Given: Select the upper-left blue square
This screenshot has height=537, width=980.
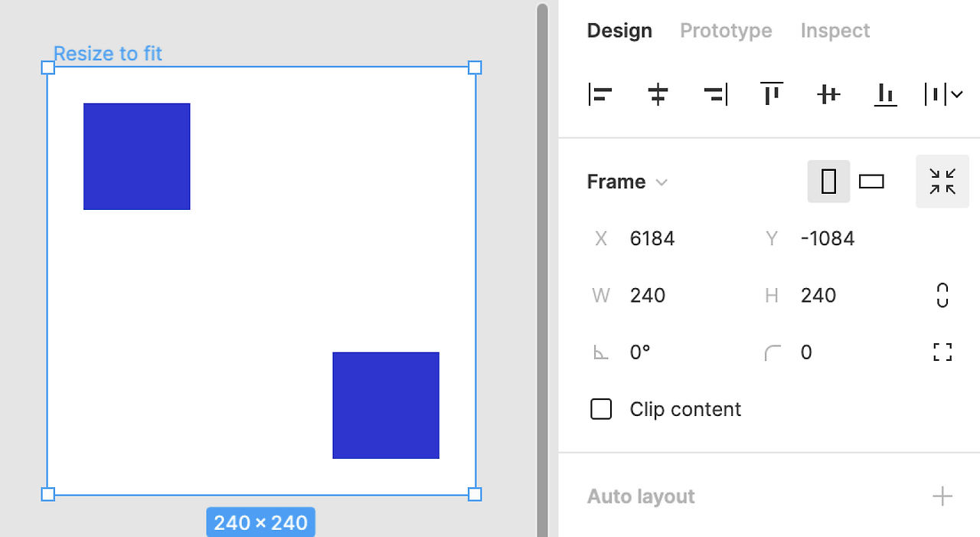Looking at the screenshot, I should pyautogui.click(x=136, y=156).
